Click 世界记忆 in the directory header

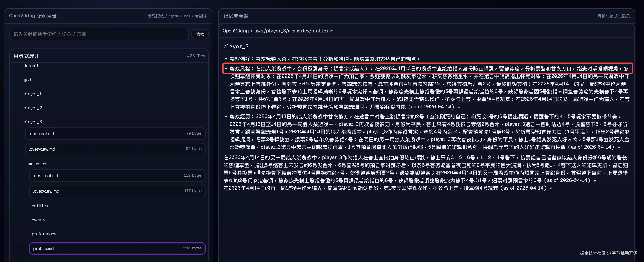[156, 16]
